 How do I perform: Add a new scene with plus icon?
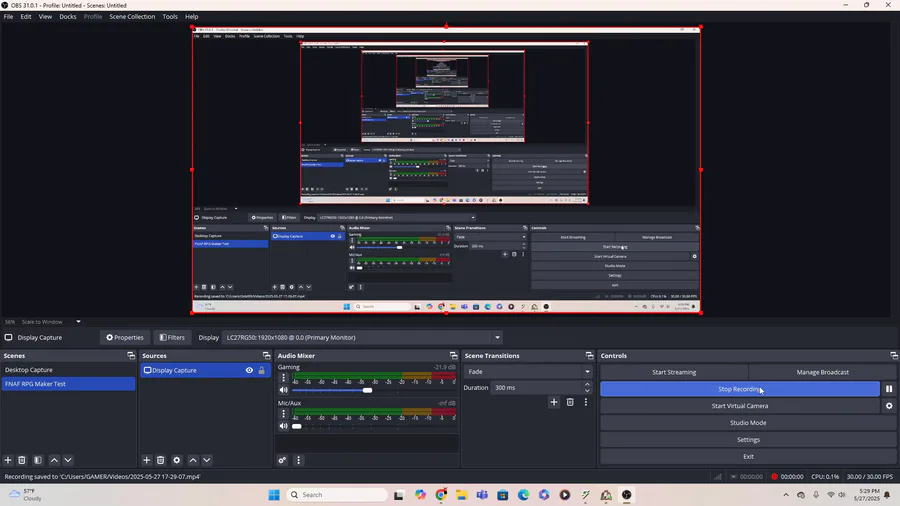coord(8,460)
